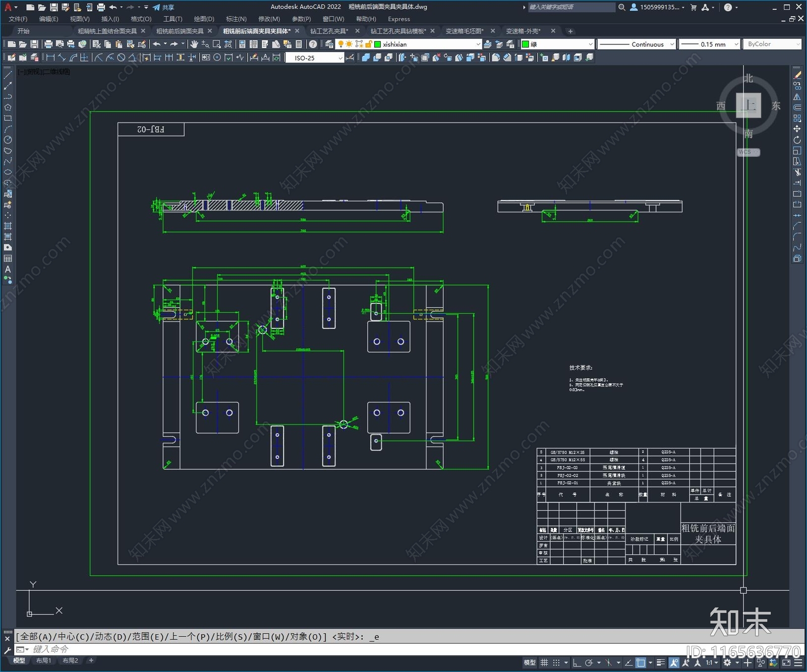This screenshot has width=807, height=672.
Task: Open the 绘图(D) menu
Action: click(x=204, y=19)
